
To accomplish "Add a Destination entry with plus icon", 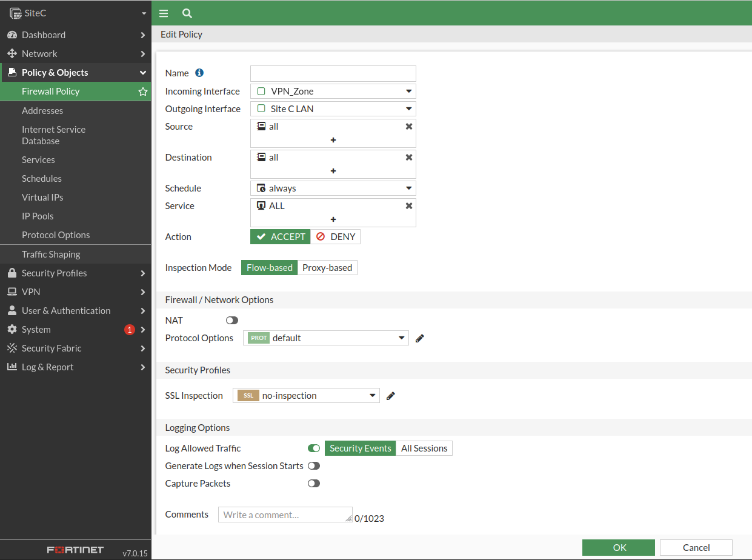I will [x=333, y=171].
